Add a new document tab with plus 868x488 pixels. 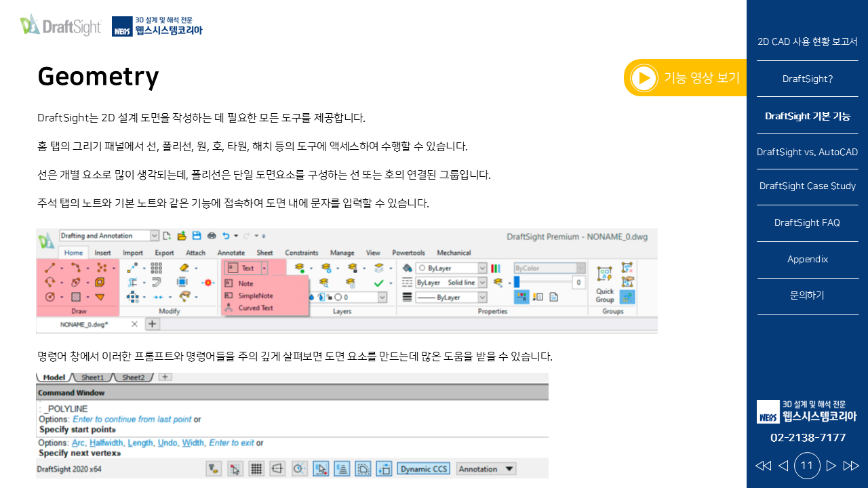(153, 324)
